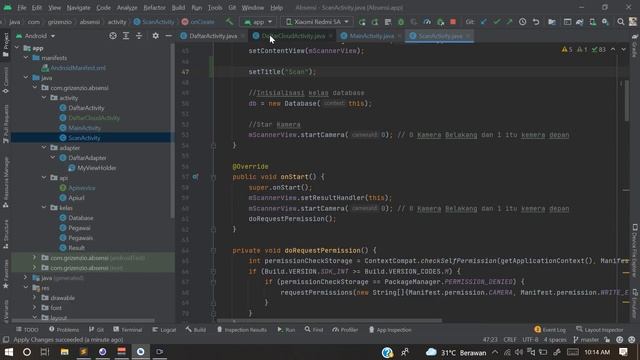Image resolution: width=640 pixels, height=360 pixels.
Task: Click the editor vertical scrollbar
Action: (627, 101)
